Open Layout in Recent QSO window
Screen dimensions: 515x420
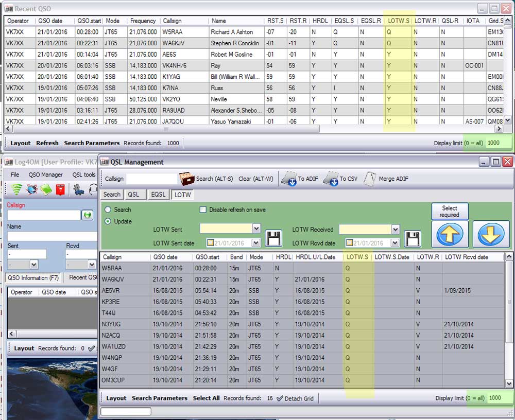click(21, 143)
